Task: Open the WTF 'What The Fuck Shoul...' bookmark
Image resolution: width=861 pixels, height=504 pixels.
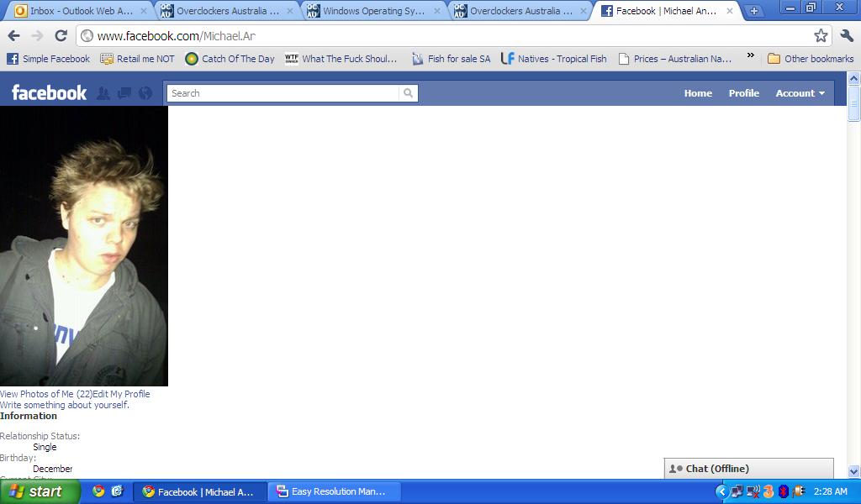Action: (341, 59)
